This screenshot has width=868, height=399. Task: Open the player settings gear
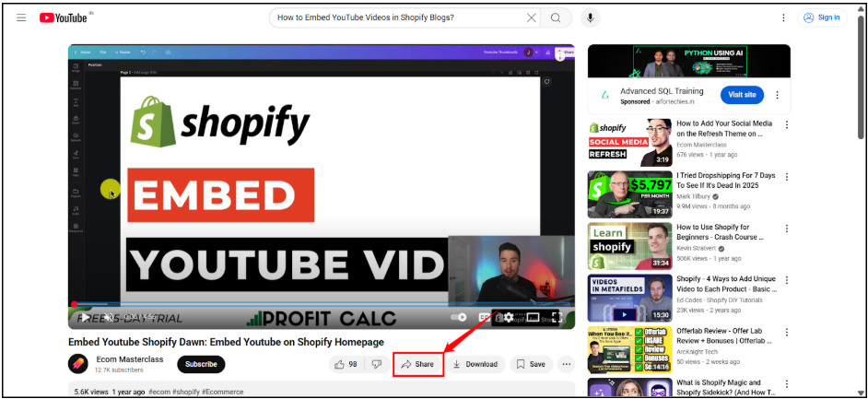509,317
